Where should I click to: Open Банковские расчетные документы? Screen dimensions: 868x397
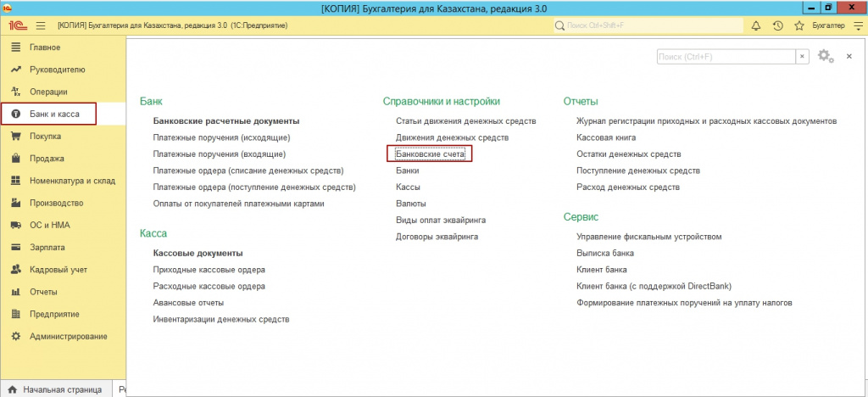(226, 120)
